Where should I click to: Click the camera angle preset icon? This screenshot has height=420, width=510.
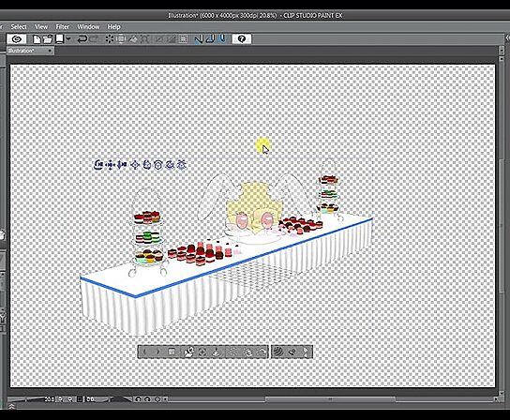[188, 352]
